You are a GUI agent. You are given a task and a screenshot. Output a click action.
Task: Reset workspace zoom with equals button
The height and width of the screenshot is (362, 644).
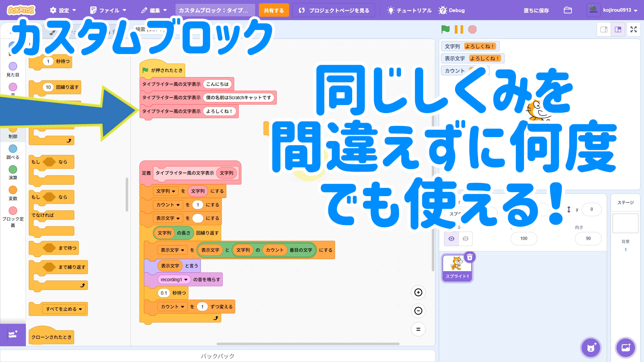[x=418, y=329]
